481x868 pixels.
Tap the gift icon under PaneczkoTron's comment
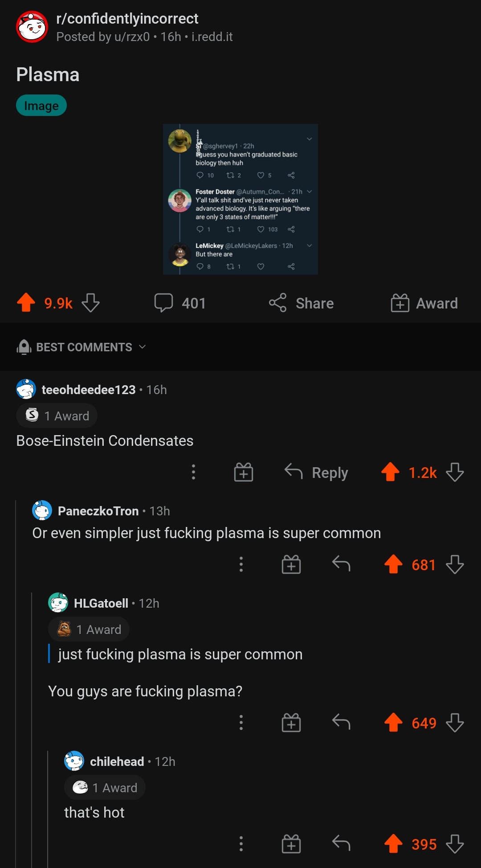[291, 564]
